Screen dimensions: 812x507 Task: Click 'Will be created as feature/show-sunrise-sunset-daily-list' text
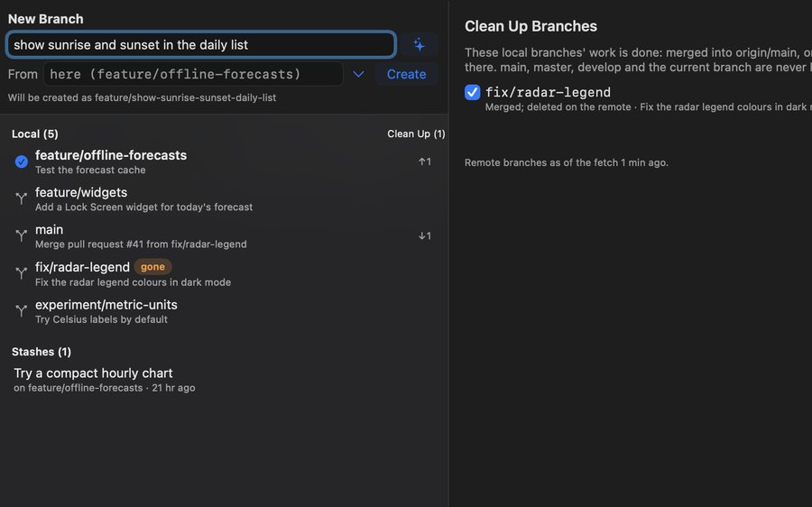142,97
